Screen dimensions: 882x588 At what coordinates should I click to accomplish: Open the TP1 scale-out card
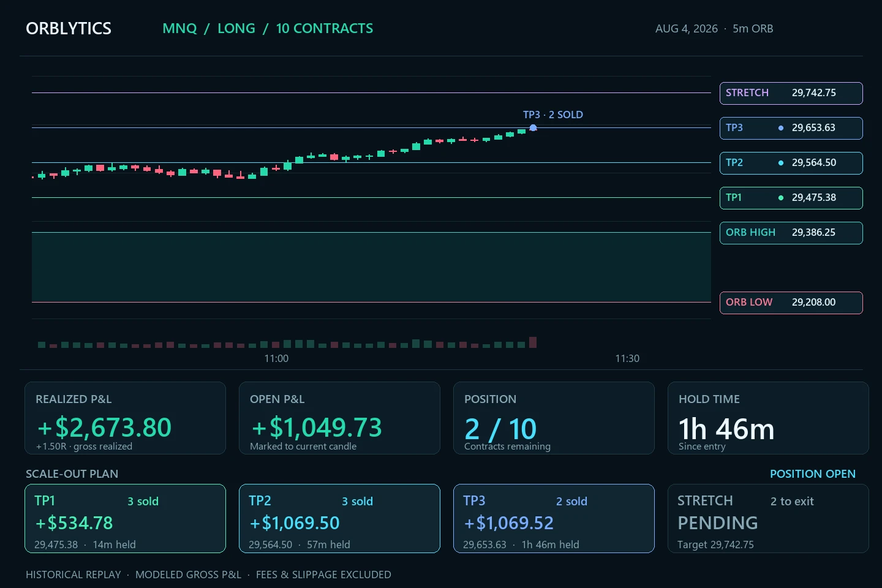125,519
